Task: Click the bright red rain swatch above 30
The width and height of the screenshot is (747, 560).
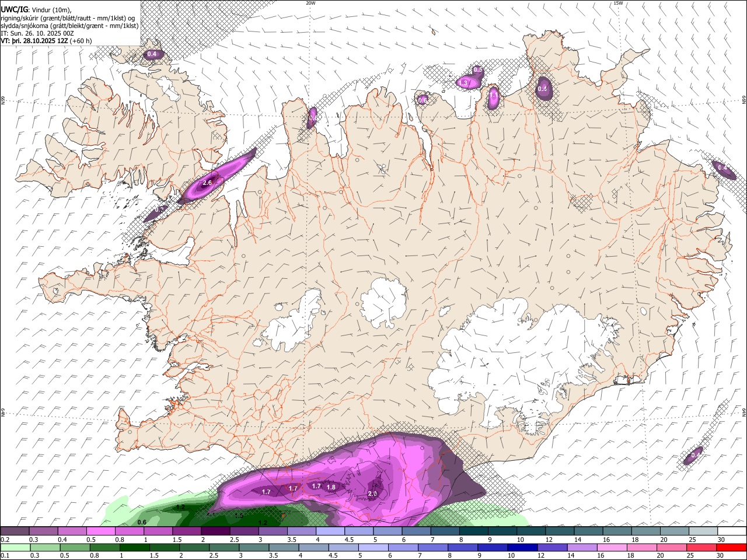Action: 731,548
